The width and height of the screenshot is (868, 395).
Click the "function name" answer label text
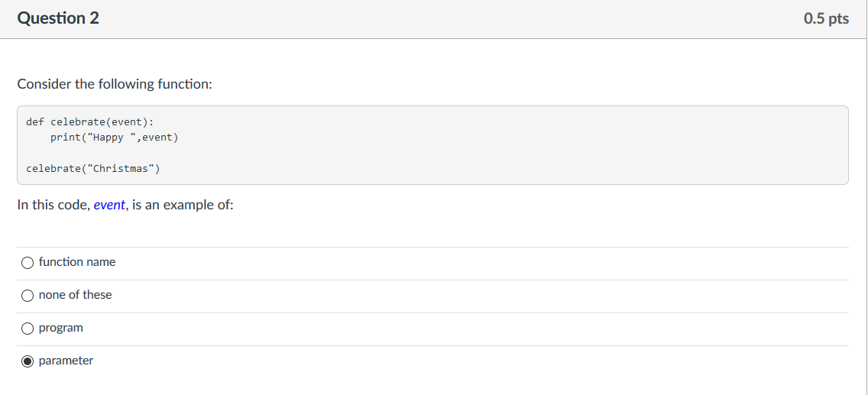[x=77, y=262]
